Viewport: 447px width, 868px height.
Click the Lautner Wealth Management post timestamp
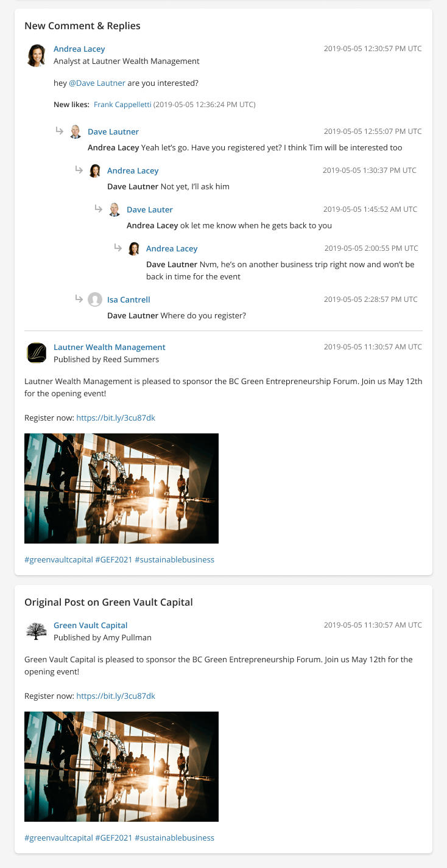pos(373,347)
